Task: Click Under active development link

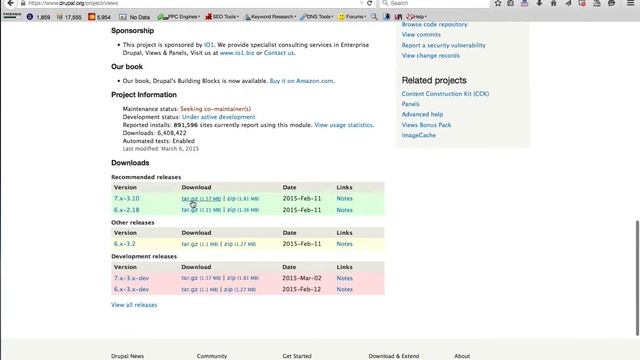Action: [218, 117]
